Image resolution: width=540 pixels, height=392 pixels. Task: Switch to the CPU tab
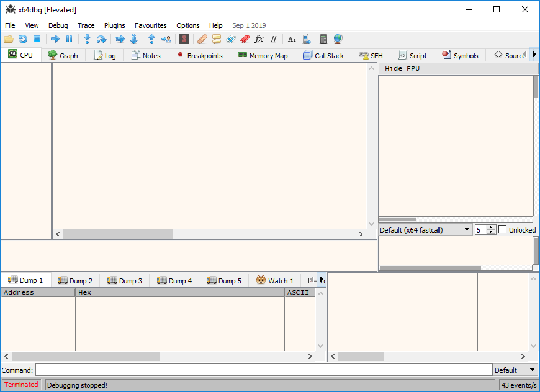click(20, 55)
